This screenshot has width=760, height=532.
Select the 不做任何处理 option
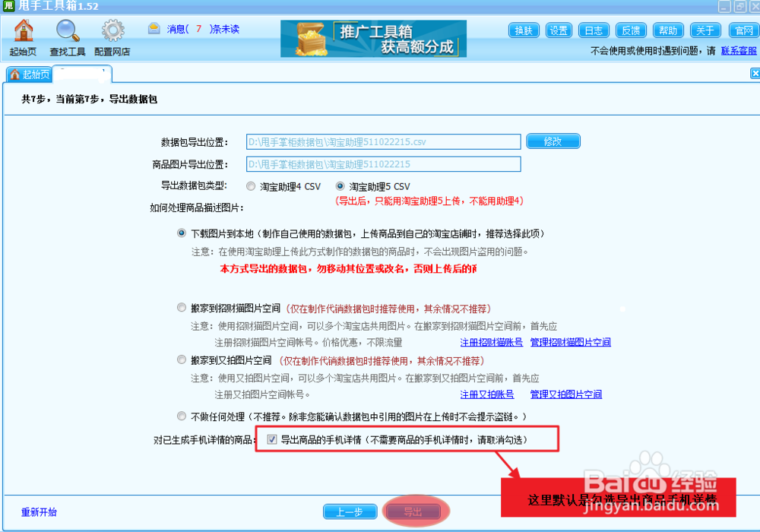coord(181,416)
